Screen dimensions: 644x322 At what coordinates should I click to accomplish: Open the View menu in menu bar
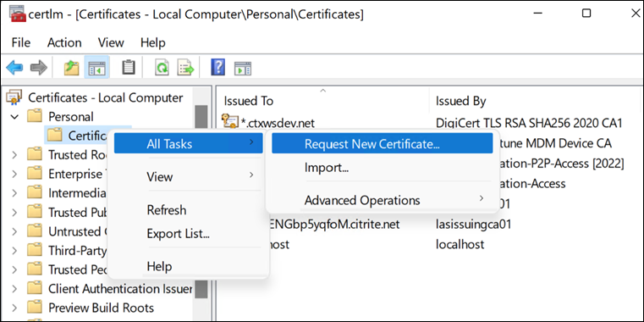[x=111, y=42]
